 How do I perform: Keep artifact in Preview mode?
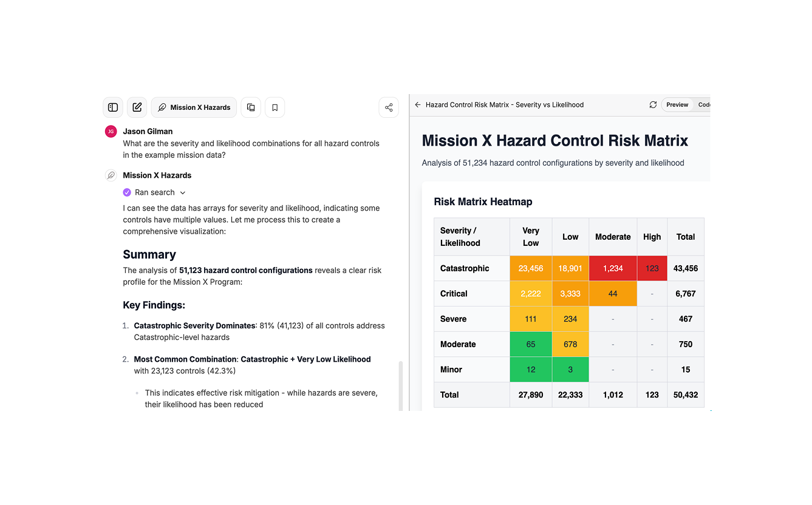677,104
